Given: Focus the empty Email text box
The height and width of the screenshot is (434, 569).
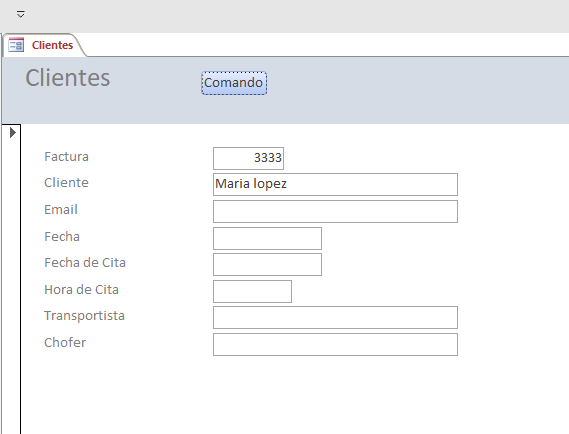Looking at the screenshot, I should tap(335, 211).
